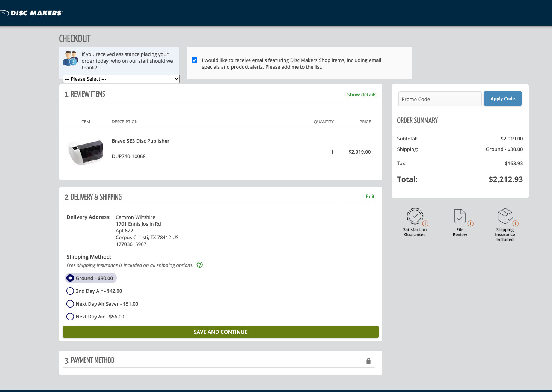Open the staff Please Select dropdown
Image resolution: width=552 pixels, height=392 pixels.
121,79
